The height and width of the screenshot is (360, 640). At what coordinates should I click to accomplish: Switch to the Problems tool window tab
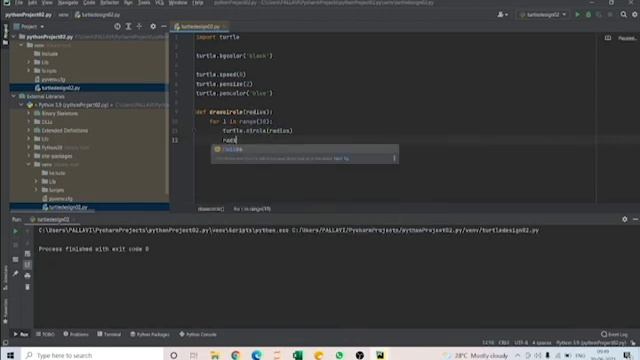76,334
